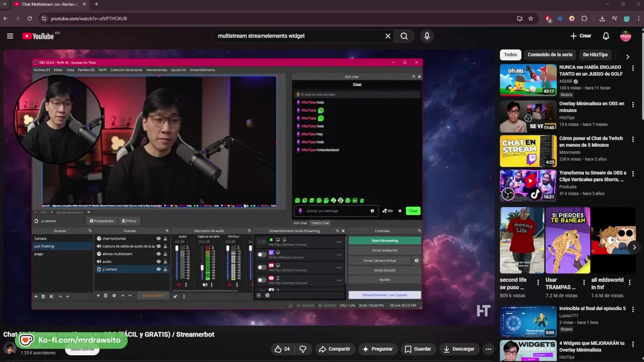
Task: Click the Preguntar button
Action: [x=378, y=349]
